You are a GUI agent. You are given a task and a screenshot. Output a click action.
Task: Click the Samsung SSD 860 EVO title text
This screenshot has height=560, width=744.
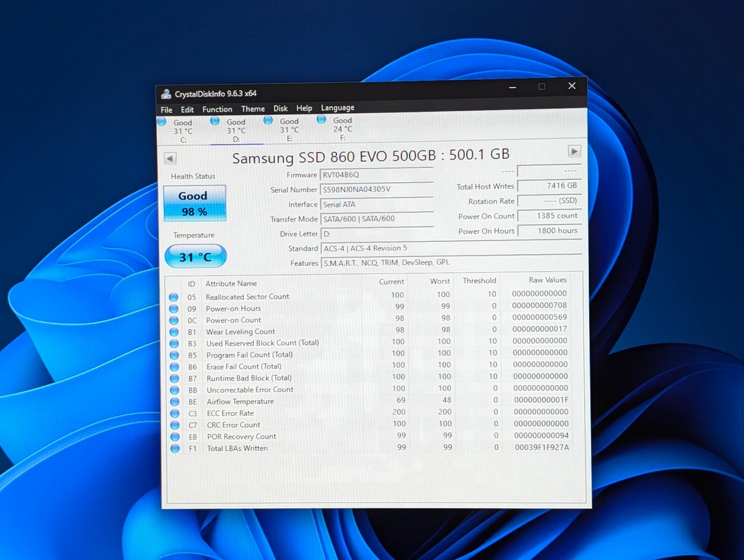pyautogui.click(x=371, y=156)
